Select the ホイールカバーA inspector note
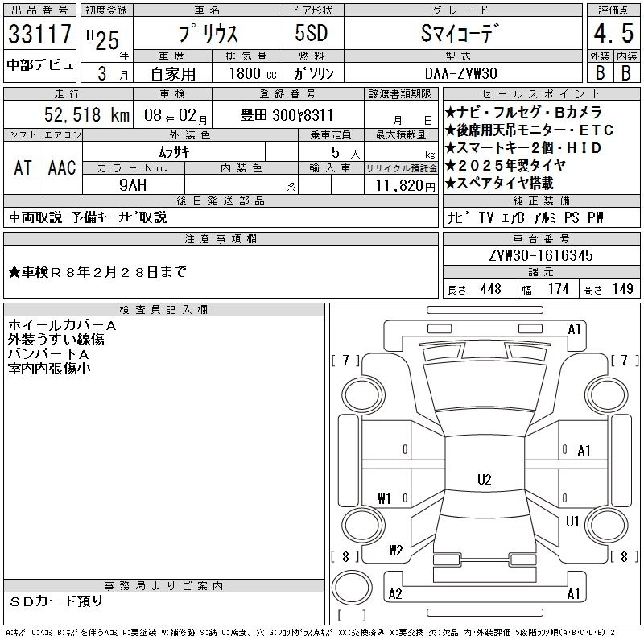Viewport: 644px width, 644px height. pyautogui.click(x=61, y=325)
